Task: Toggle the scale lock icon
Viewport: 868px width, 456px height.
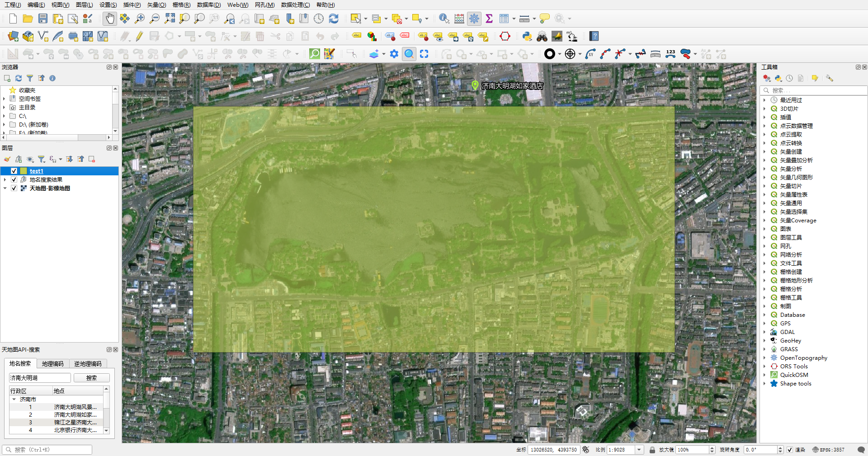Action: [x=652, y=450]
